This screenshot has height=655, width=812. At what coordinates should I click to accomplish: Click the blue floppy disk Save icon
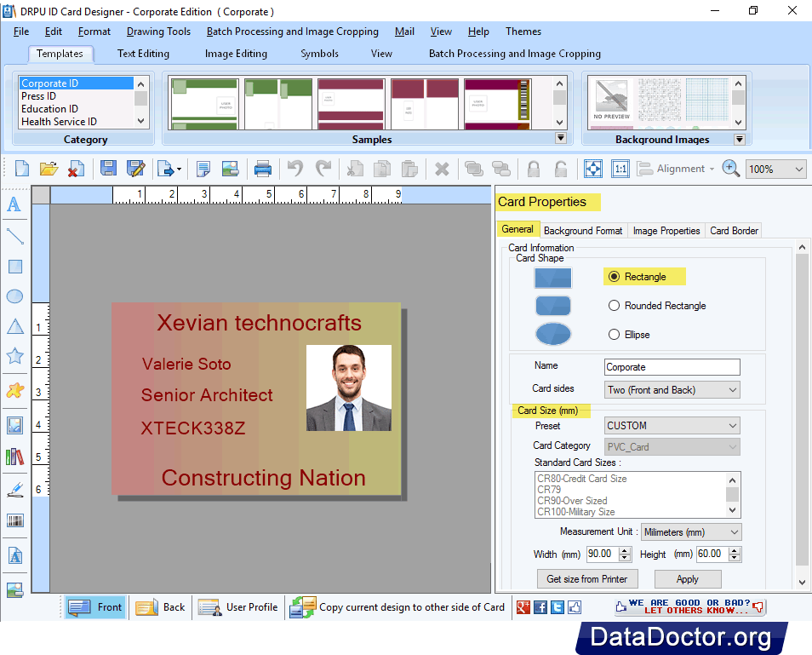pos(108,169)
